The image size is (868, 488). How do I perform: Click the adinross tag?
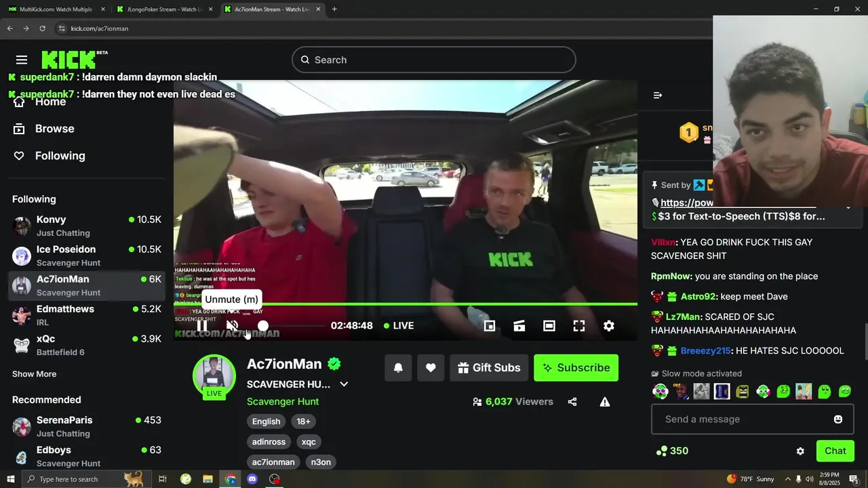tap(269, 442)
